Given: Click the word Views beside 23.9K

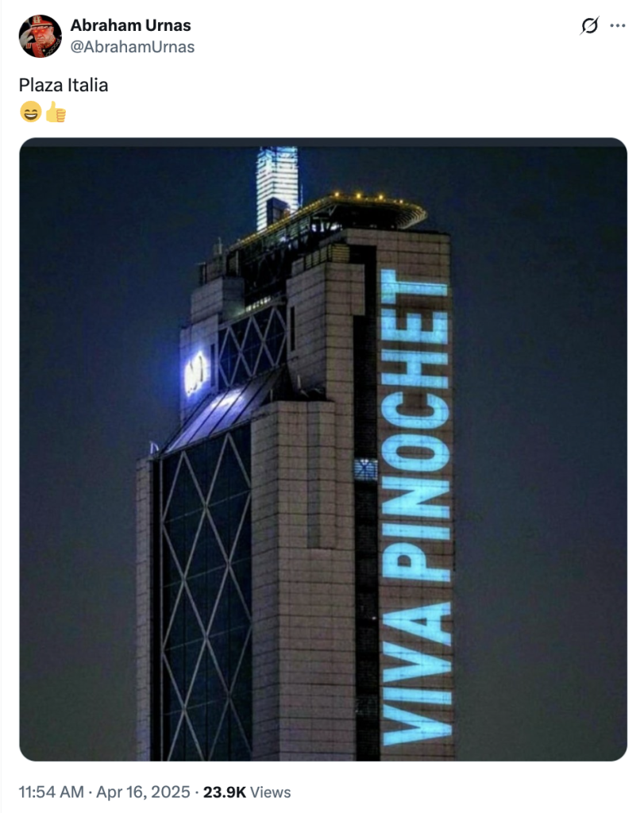Looking at the screenshot, I should 270,792.
